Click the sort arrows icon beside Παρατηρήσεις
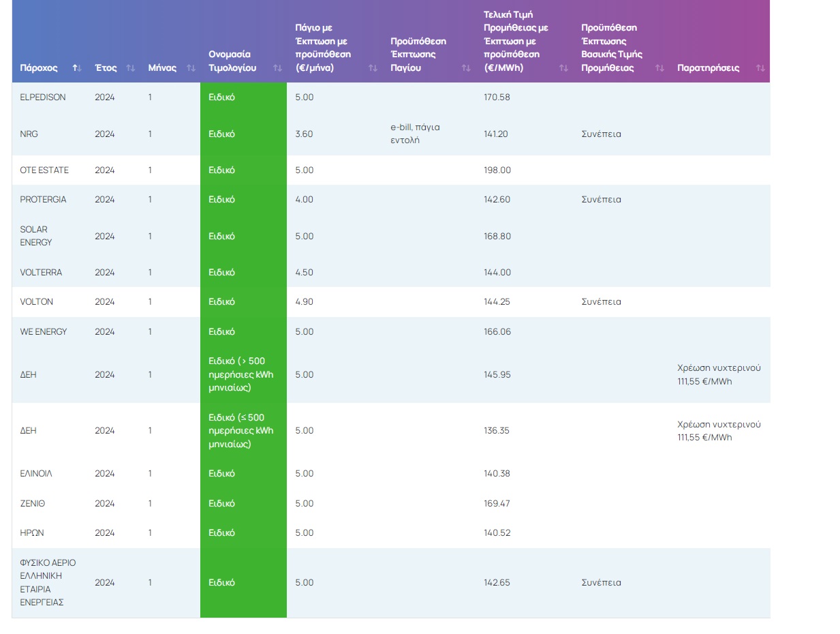 760,68
